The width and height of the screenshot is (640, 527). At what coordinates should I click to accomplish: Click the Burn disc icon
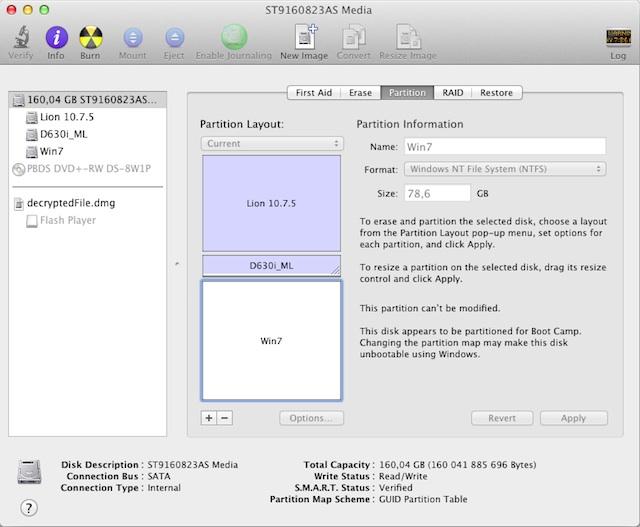[x=90, y=38]
